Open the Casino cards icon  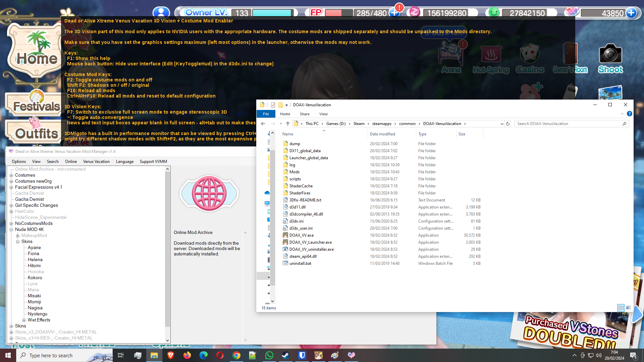point(530,58)
